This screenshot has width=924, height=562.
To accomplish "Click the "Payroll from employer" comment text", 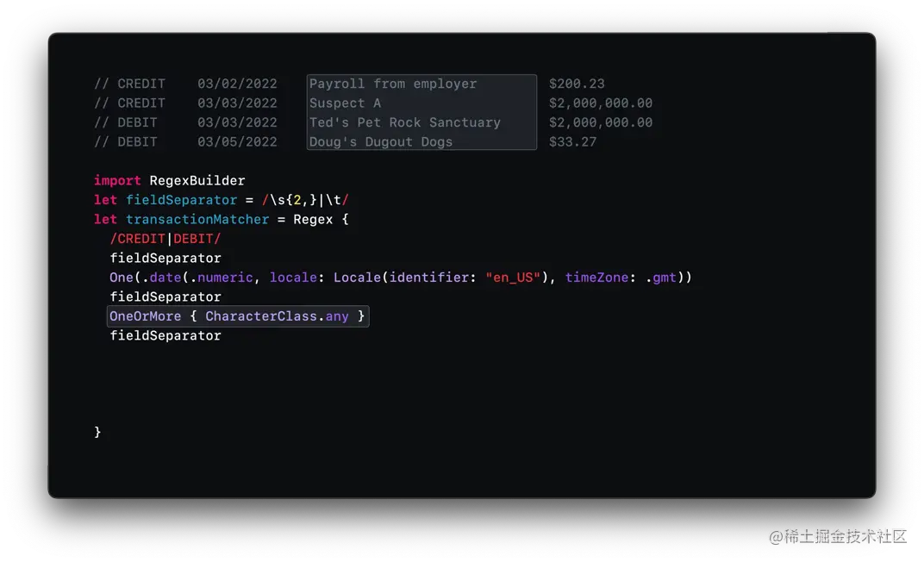I will point(393,84).
